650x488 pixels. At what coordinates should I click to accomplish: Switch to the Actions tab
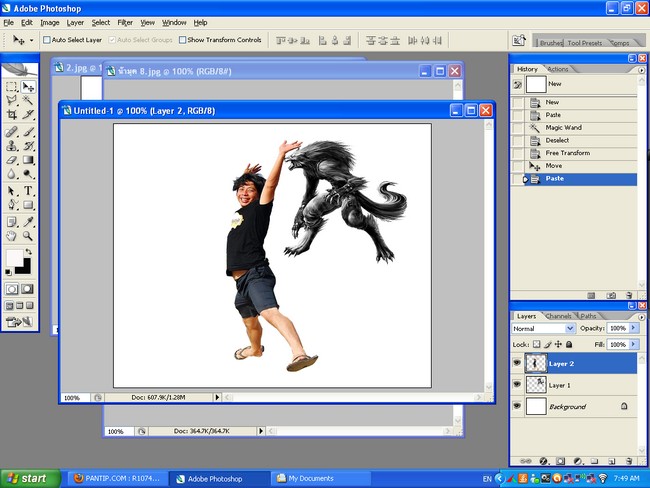click(558, 69)
